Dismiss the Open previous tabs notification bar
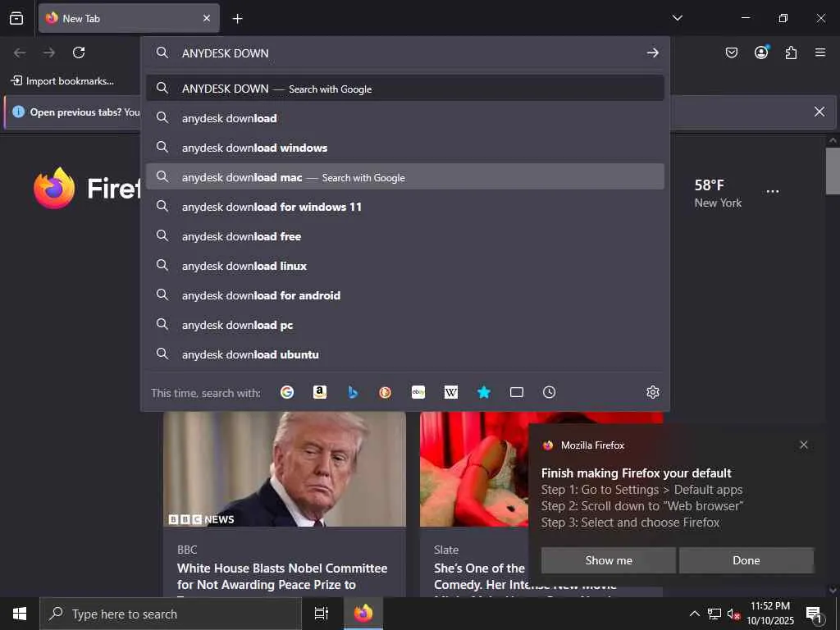This screenshot has width=840, height=630. [x=819, y=112]
